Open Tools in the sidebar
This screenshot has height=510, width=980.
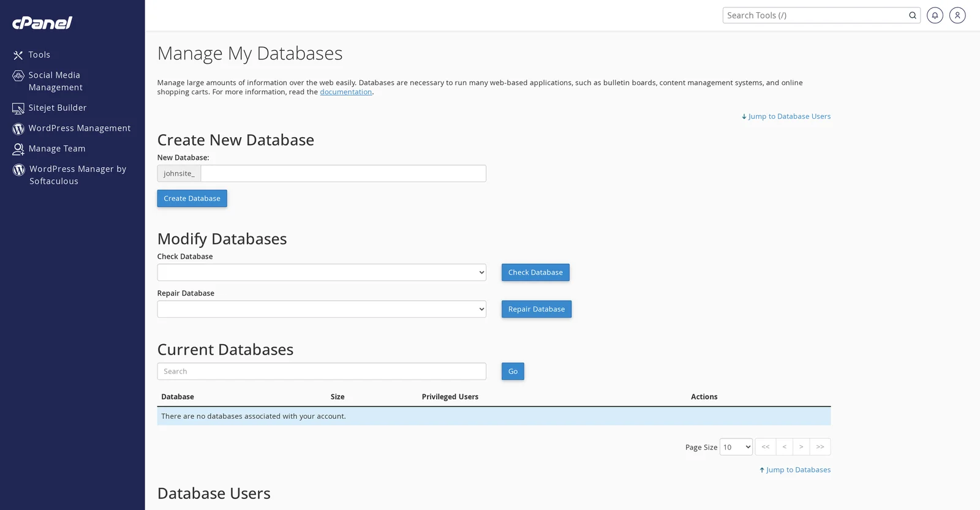pyautogui.click(x=39, y=54)
